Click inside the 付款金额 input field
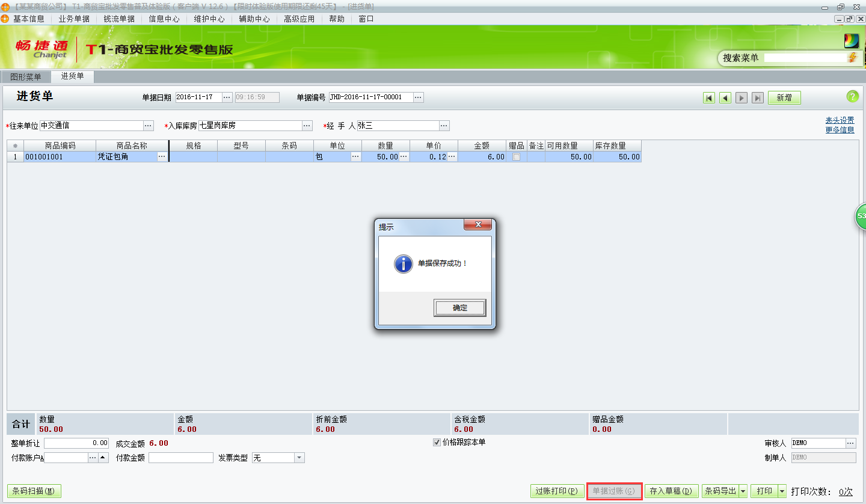The image size is (866, 504). (180, 457)
